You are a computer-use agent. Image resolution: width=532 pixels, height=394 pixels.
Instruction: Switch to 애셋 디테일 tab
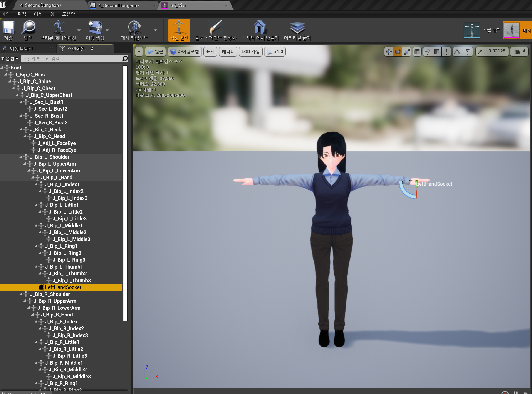(21, 48)
